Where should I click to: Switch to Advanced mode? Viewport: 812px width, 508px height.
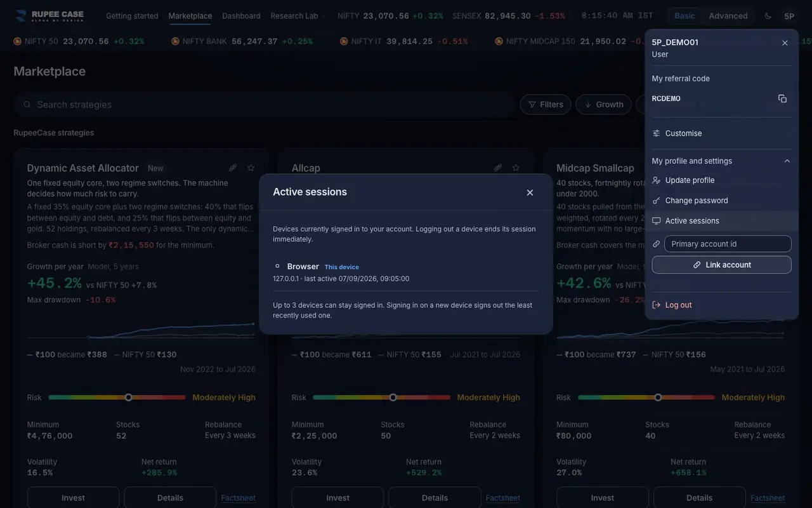pos(728,16)
